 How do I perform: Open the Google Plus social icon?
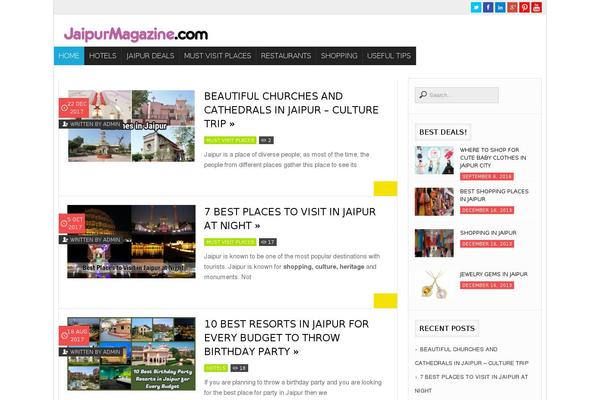pyautogui.click(x=512, y=7)
